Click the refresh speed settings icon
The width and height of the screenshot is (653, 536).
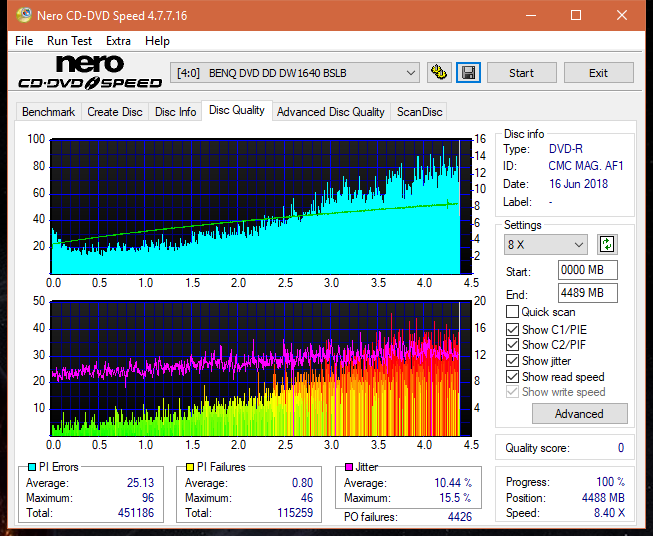tap(607, 244)
